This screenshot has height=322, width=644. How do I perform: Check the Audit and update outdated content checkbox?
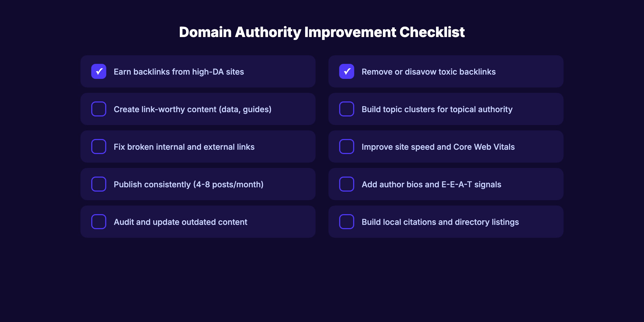(x=99, y=222)
